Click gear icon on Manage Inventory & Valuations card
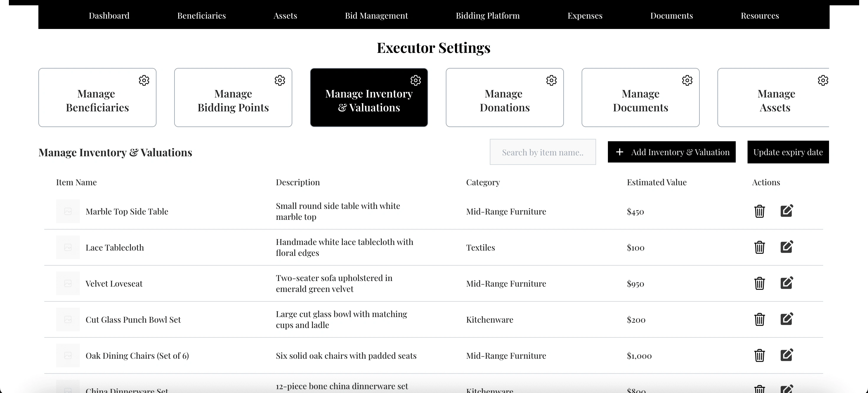The height and width of the screenshot is (393, 868). (x=415, y=80)
